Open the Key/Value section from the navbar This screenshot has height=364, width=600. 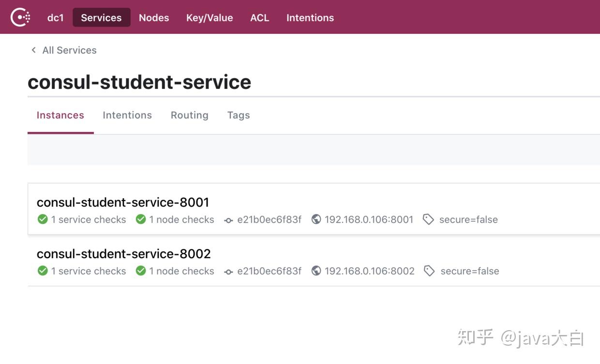pyautogui.click(x=210, y=17)
